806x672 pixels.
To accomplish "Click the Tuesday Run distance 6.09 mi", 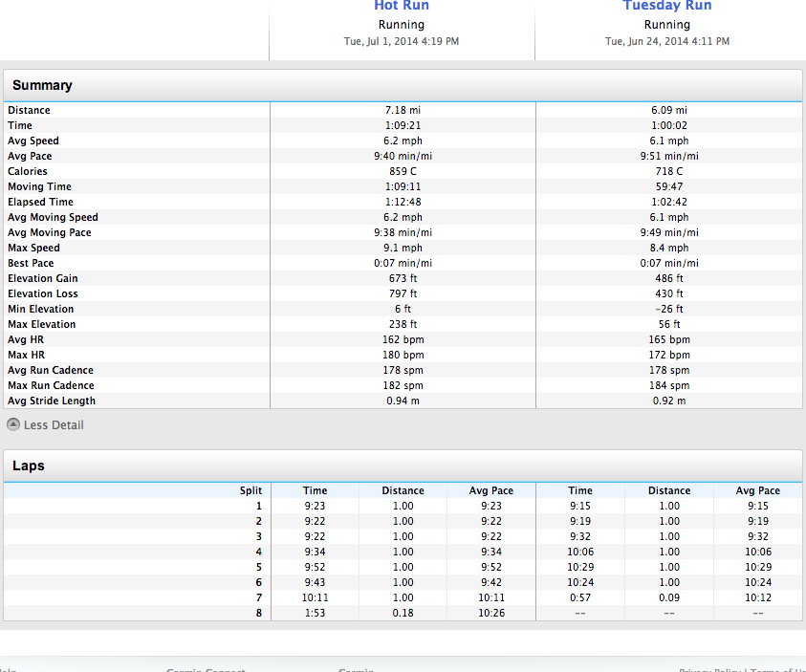I will (x=668, y=111).
